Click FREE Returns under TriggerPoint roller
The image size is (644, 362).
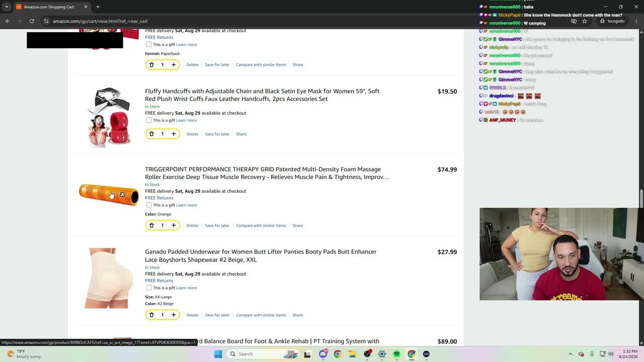[159, 198]
